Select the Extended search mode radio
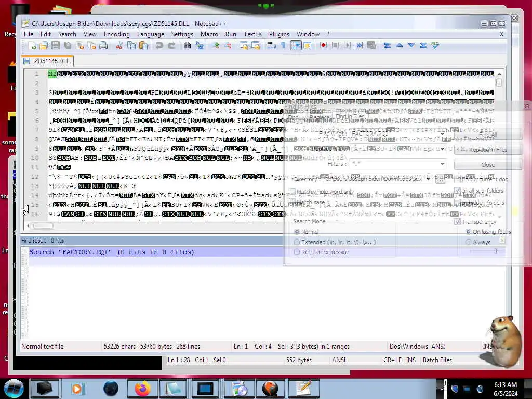 [x=297, y=242]
